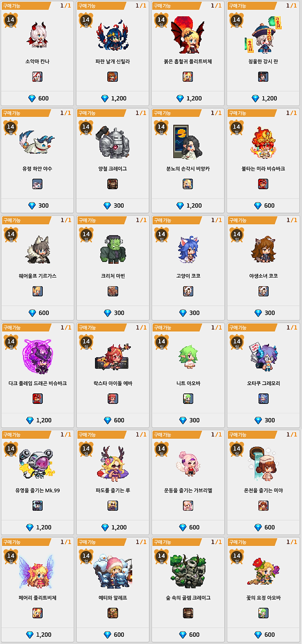Open the 야생소녀 코코 costume sprite

(263, 249)
